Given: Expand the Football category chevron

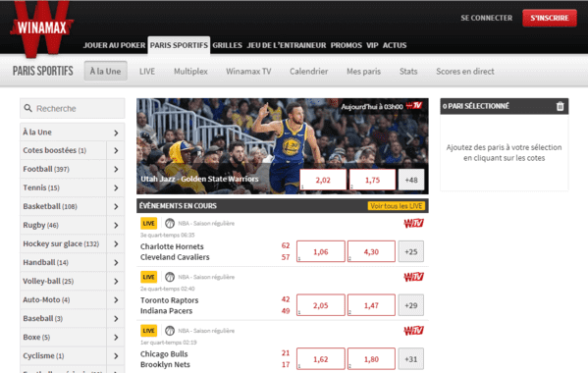Looking at the screenshot, I should coord(116,170).
